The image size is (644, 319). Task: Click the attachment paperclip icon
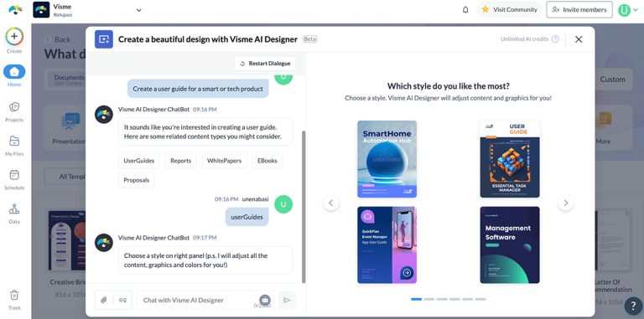(104, 300)
